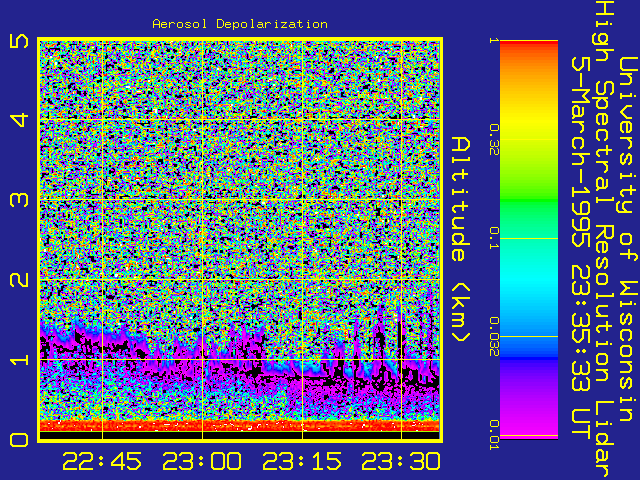Click the colorbar label 0.01
This screenshot has width=640, height=480.
click(x=494, y=435)
